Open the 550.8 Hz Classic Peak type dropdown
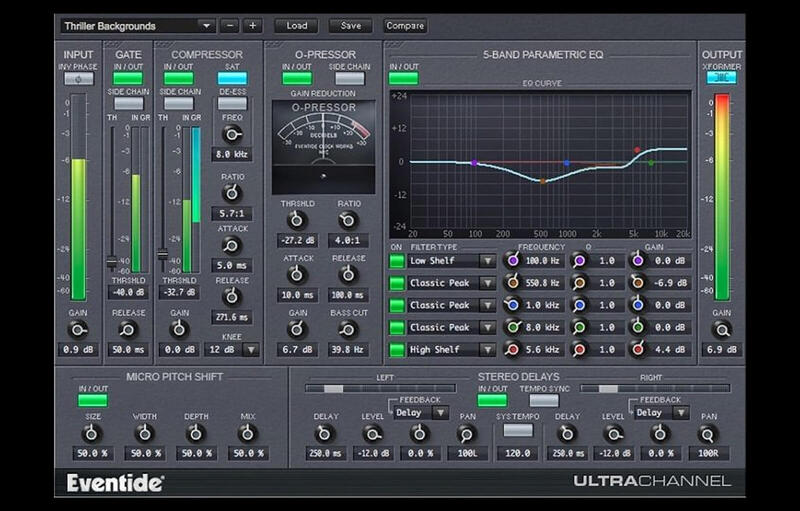The image size is (800, 511). (x=488, y=283)
